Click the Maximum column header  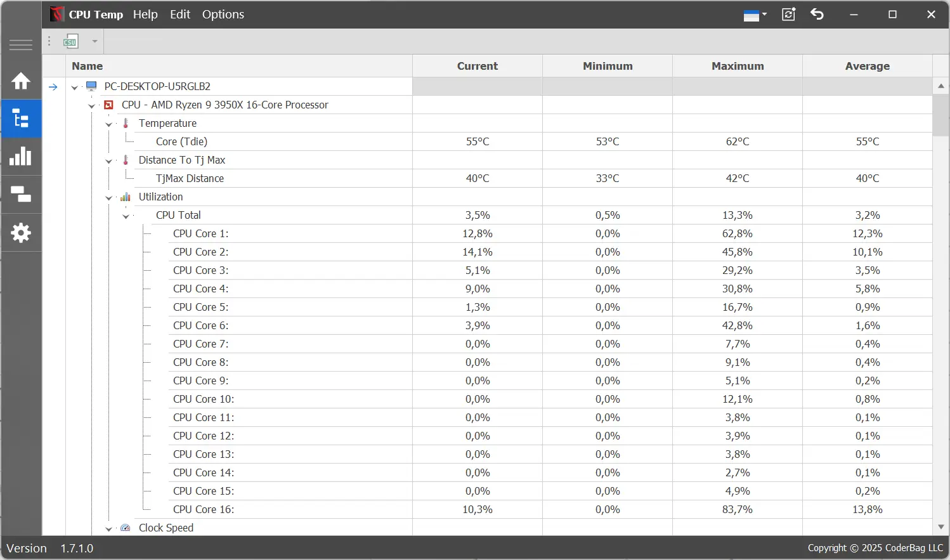(737, 66)
